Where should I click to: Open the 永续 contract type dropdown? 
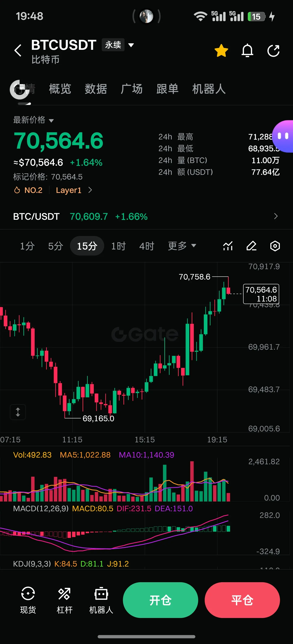tap(118, 45)
